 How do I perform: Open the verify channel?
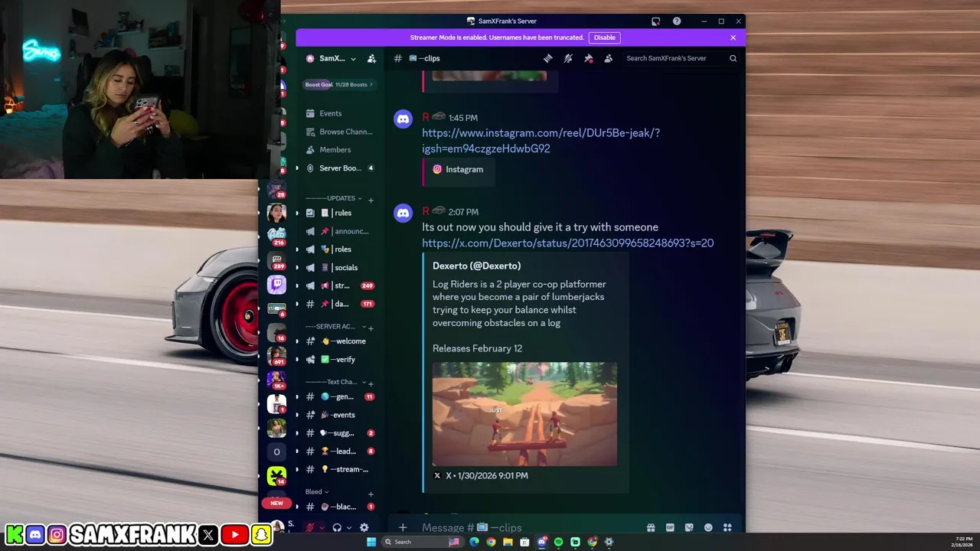pos(340,360)
